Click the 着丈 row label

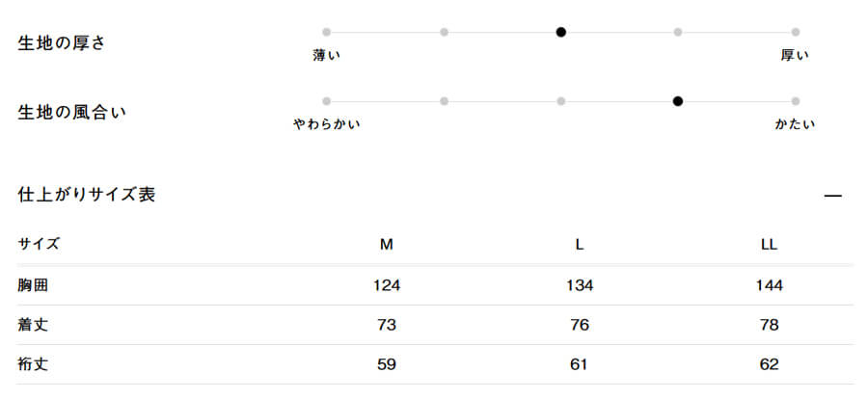click(x=33, y=325)
